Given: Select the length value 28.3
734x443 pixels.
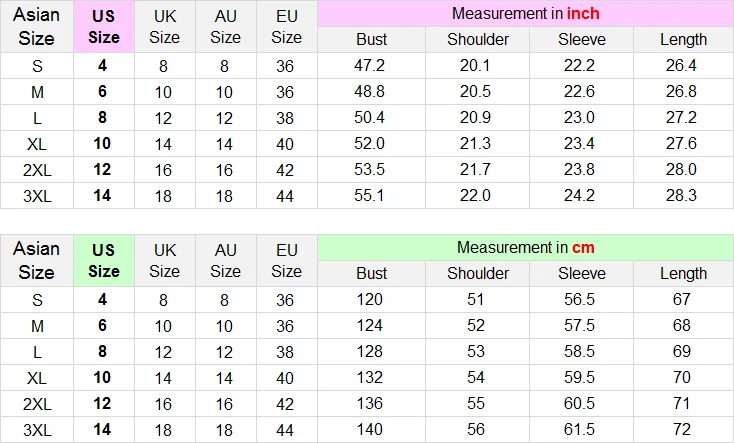Looking at the screenshot, I should point(683,195).
